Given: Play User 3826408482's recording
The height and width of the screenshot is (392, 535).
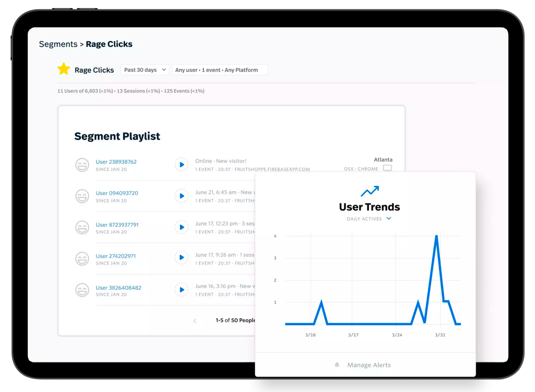Looking at the screenshot, I should 182,289.
